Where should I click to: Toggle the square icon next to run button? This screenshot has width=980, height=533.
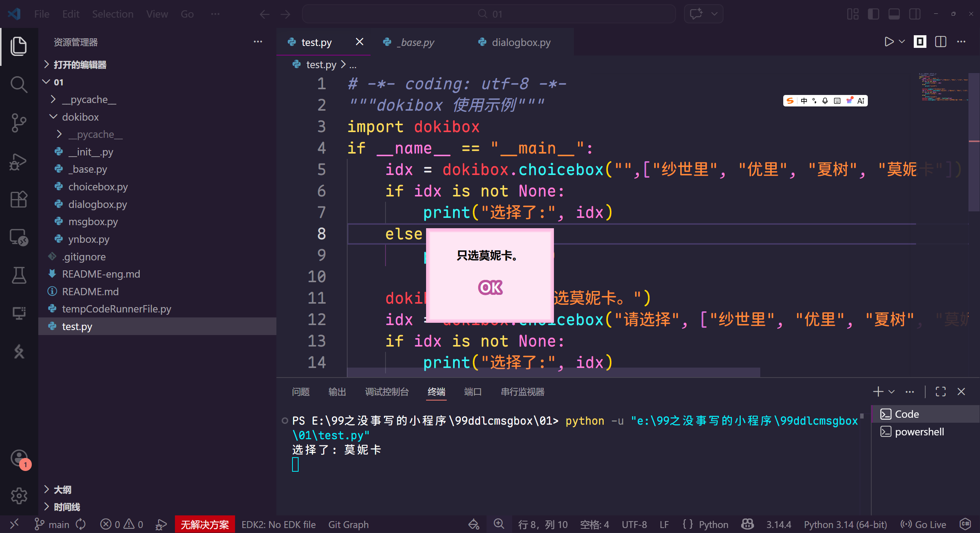(x=920, y=42)
